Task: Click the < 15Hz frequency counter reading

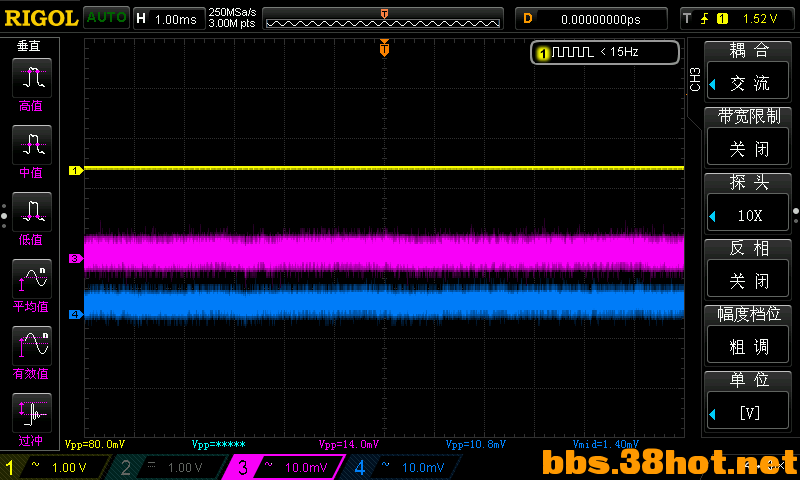Action: [x=619, y=52]
